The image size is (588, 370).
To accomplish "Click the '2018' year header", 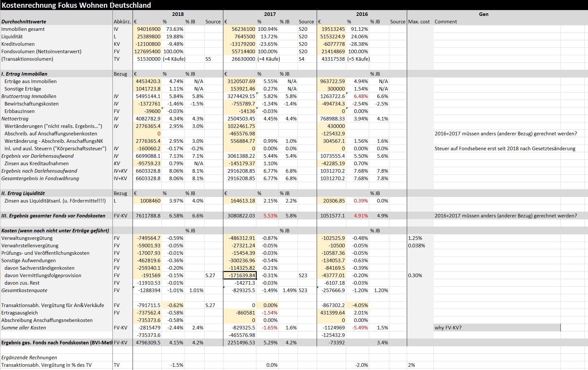I will click(x=178, y=14).
